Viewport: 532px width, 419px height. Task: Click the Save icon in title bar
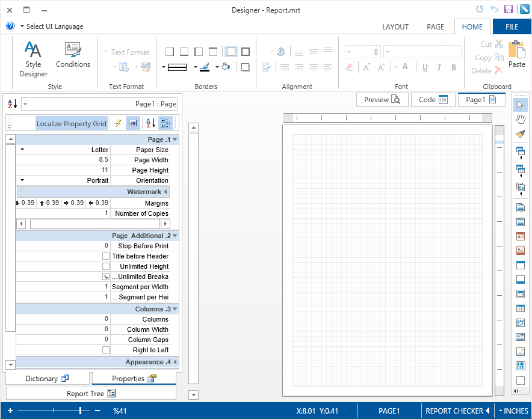tap(509, 9)
